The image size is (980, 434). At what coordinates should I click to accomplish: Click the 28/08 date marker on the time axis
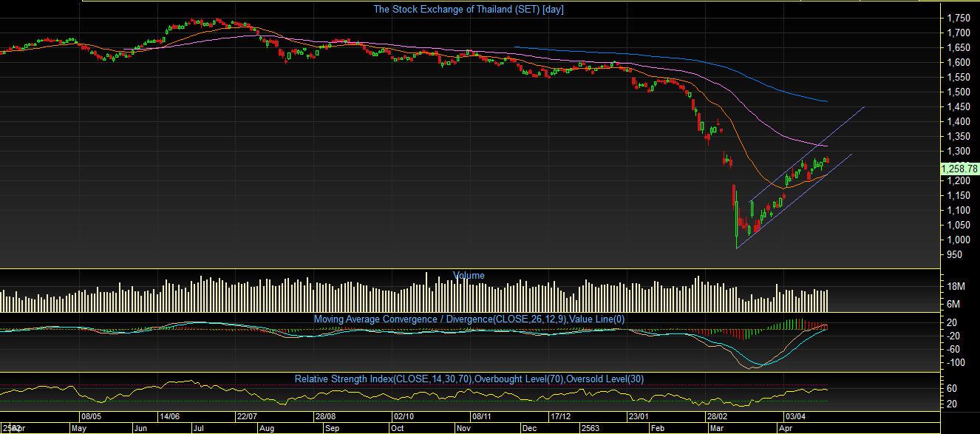(325, 417)
